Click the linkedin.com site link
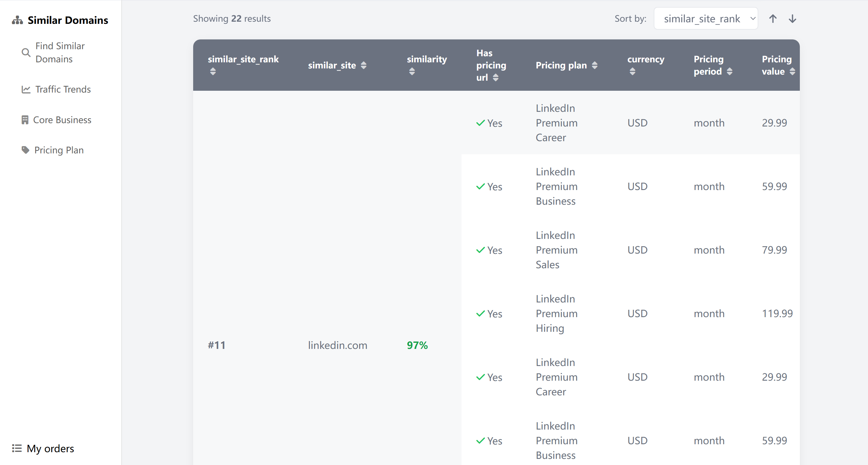 coord(337,345)
